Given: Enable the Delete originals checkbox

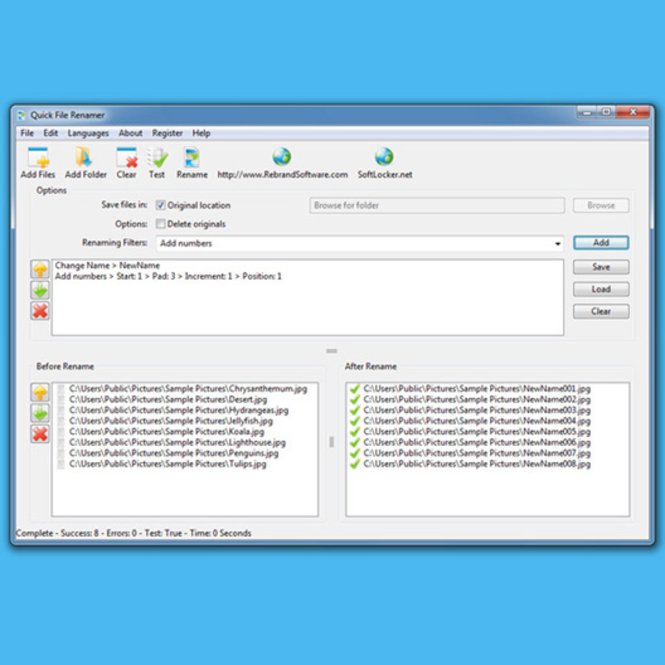Looking at the screenshot, I should tap(160, 224).
